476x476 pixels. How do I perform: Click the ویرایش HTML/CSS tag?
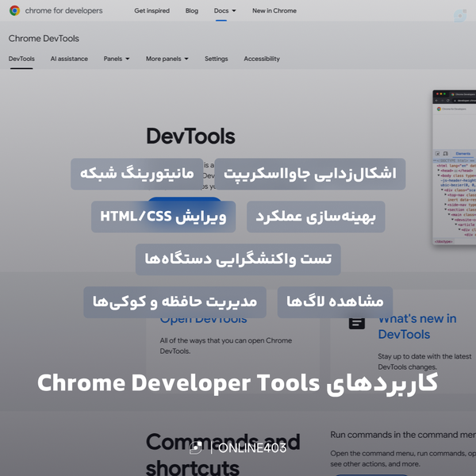(163, 217)
